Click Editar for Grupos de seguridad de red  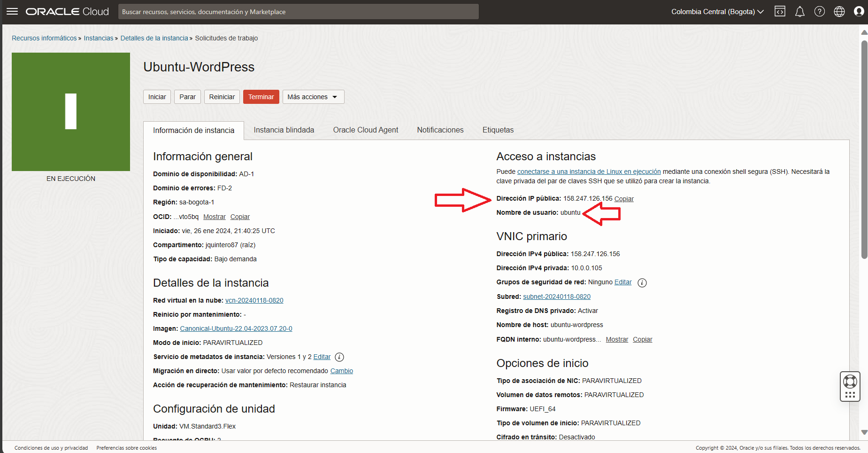(x=623, y=282)
